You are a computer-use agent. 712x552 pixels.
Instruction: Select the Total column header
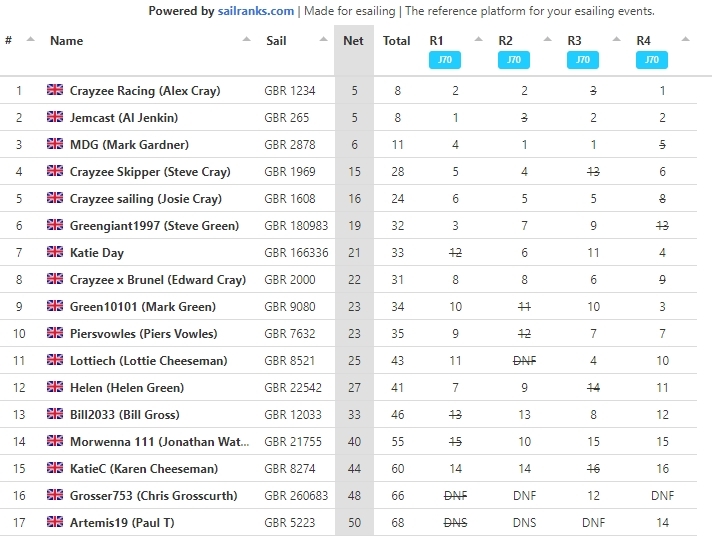(x=396, y=41)
